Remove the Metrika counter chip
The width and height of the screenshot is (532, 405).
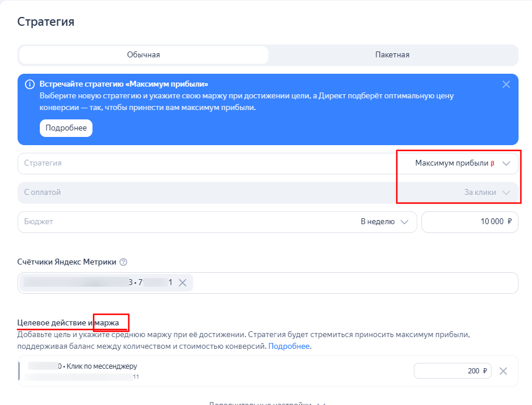(183, 283)
